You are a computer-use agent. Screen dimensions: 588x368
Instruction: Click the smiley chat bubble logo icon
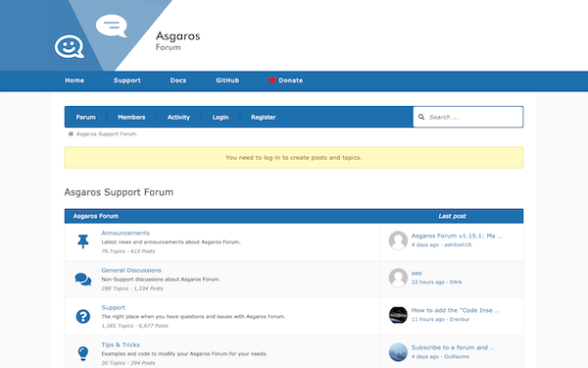pyautogui.click(x=70, y=46)
